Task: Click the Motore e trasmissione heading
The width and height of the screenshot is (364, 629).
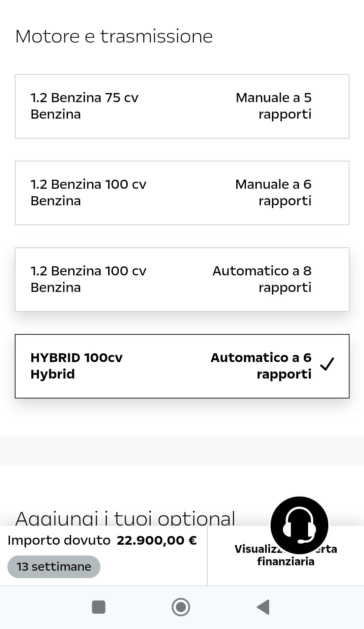Action: 114,36
